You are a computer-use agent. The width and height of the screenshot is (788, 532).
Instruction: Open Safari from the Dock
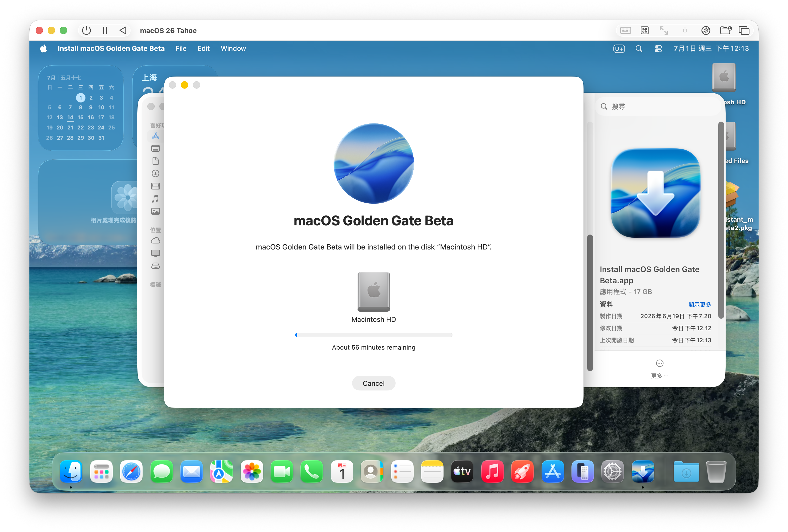[x=131, y=471]
